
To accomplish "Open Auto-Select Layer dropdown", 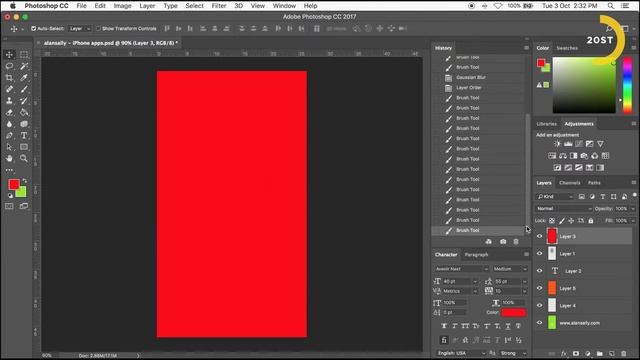I will coord(80,29).
